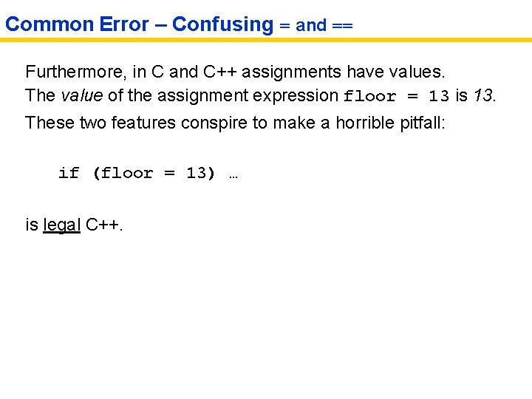Click the slide title 'Common Error – Confusing'
The width and height of the screenshot is (532, 399).
pyautogui.click(x=139, y=24)
